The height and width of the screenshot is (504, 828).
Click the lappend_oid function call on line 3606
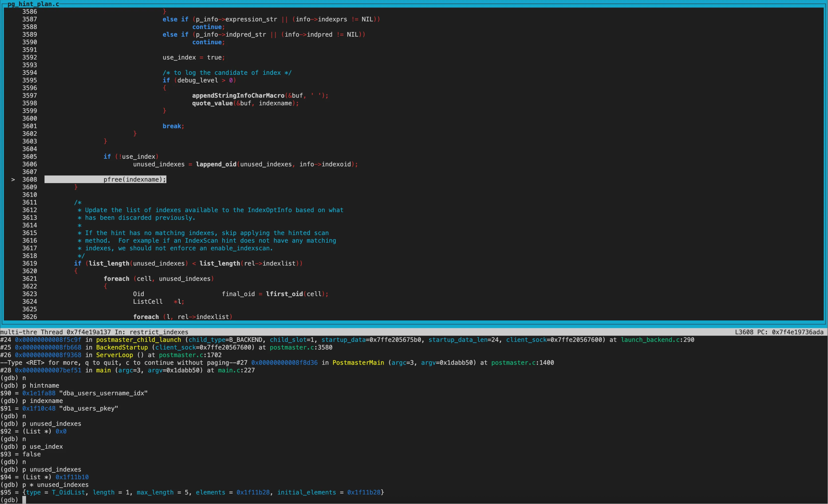[x=216, y=164]
